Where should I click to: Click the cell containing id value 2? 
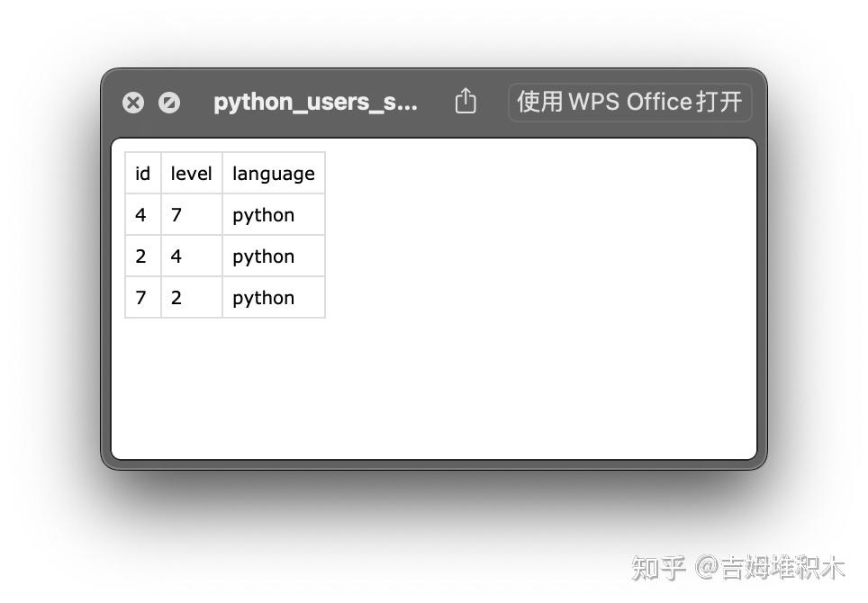(142, 256)
